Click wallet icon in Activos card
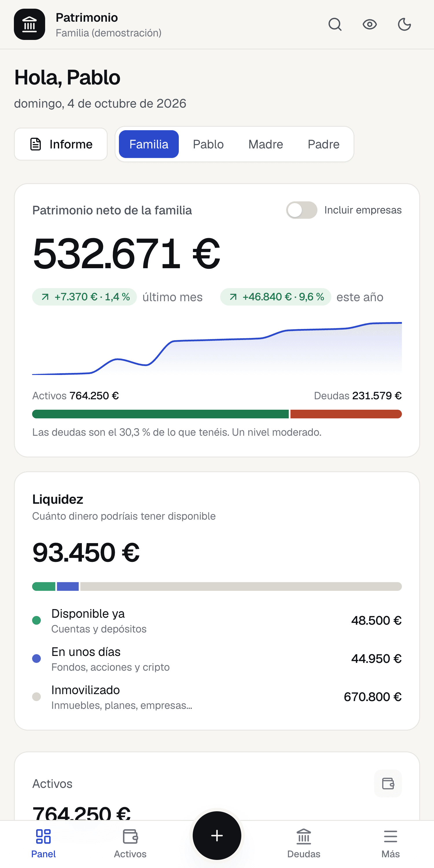The width and height of the screenshot is (434, 868). 388,784
